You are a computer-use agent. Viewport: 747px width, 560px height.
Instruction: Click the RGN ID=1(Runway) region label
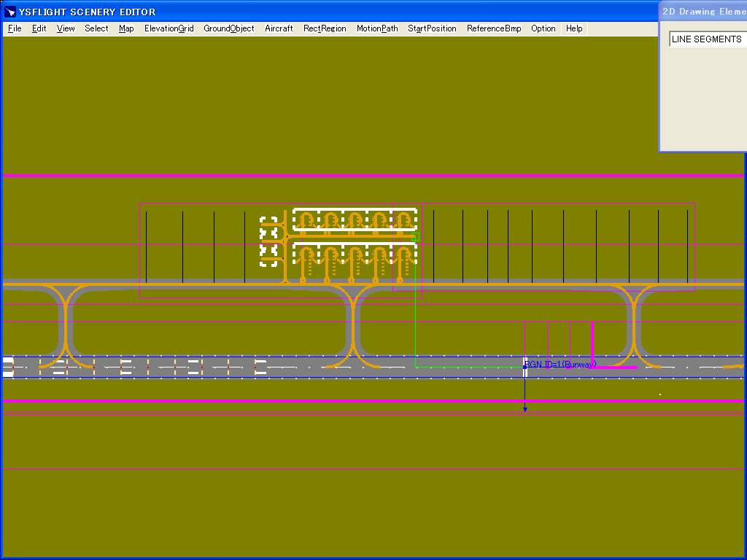[x=560, y=365]
